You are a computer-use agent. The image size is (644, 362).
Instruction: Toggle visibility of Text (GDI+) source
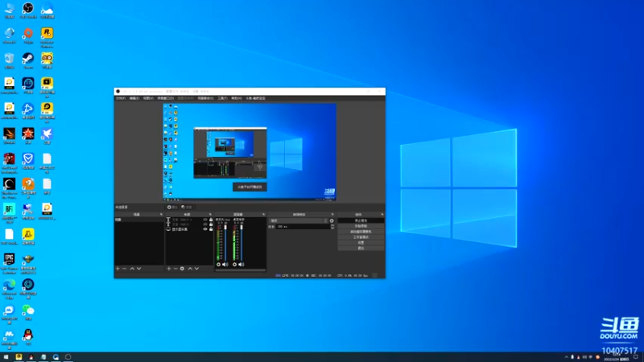205,224
